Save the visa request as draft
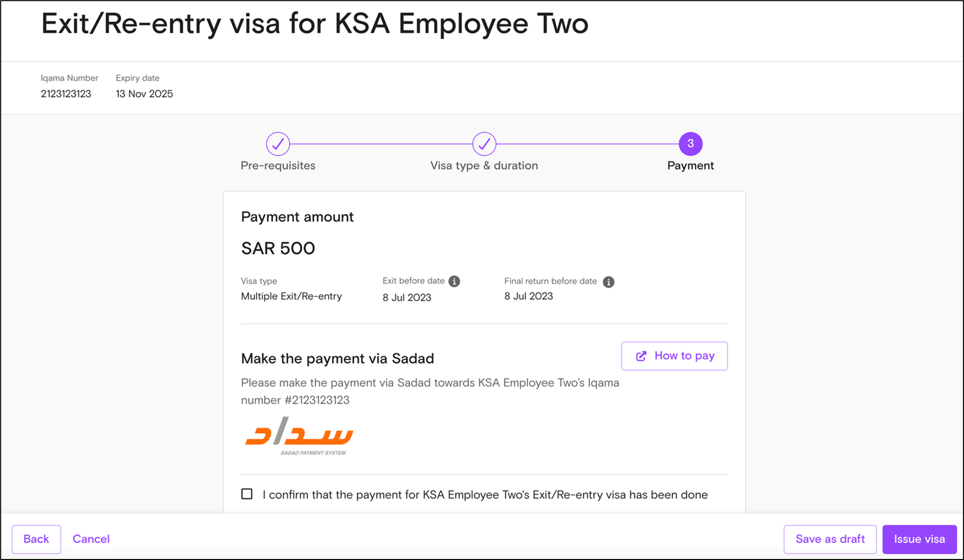Screen dimensions: 964x560 [x=830, y=539]
